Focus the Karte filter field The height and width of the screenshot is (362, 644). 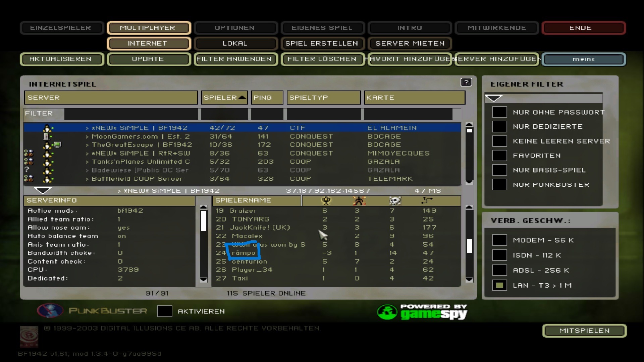click(x=408, y=114)
